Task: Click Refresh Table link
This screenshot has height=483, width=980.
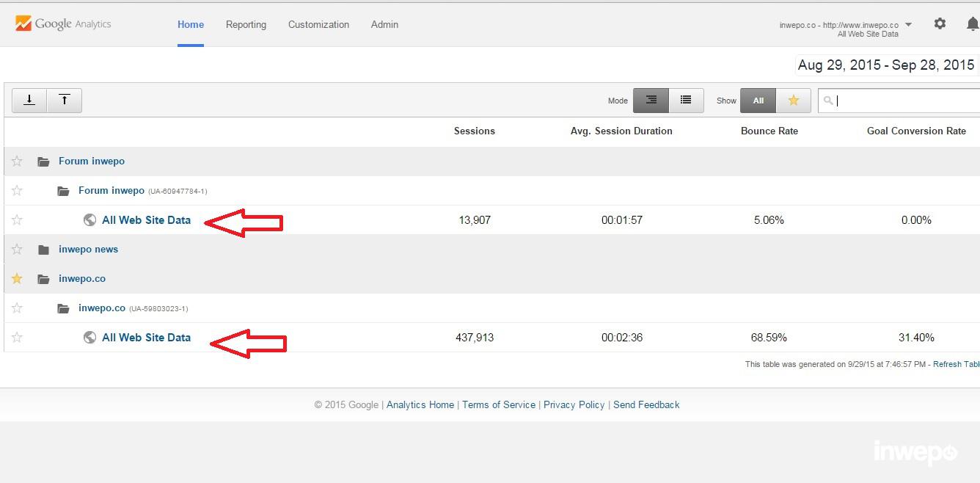Action: coord(957,364)
